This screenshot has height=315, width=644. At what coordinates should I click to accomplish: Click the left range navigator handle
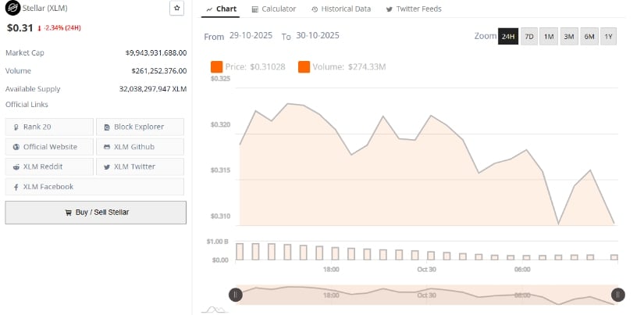pyautogui.click(x=235, y=295)
